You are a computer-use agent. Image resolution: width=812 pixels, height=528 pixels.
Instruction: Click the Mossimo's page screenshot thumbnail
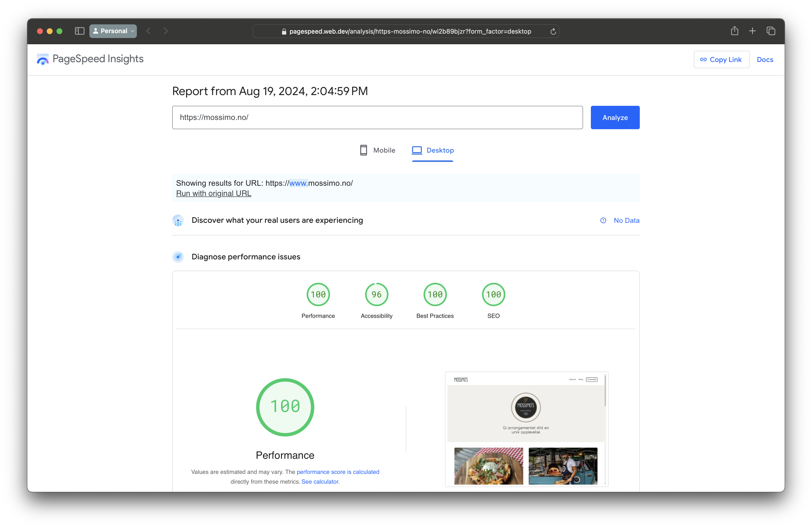[x=526, y=429]
